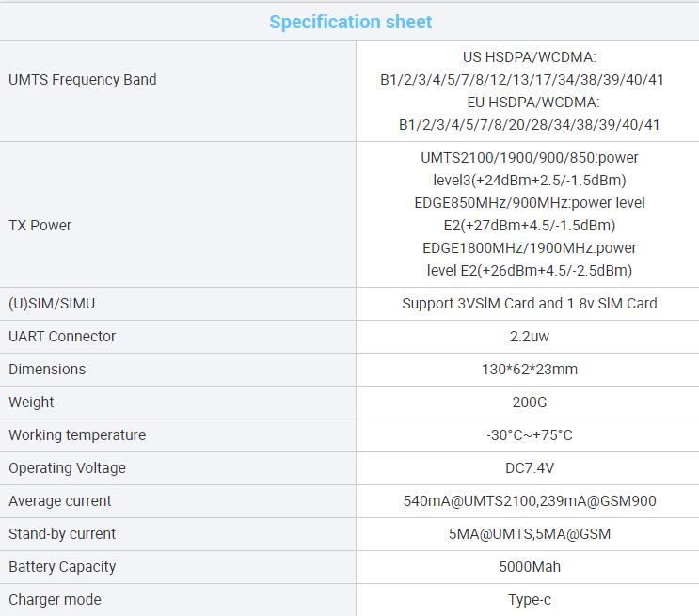699x616 pixels.
Task: Click the 130*62*23mm dimensions value
Action: point(529,370)
